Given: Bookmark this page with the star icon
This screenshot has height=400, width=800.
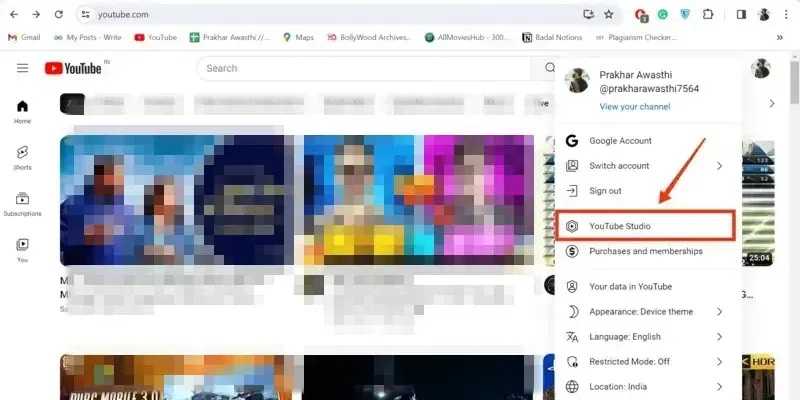Looking at the screenshot, I should [610, 15].
